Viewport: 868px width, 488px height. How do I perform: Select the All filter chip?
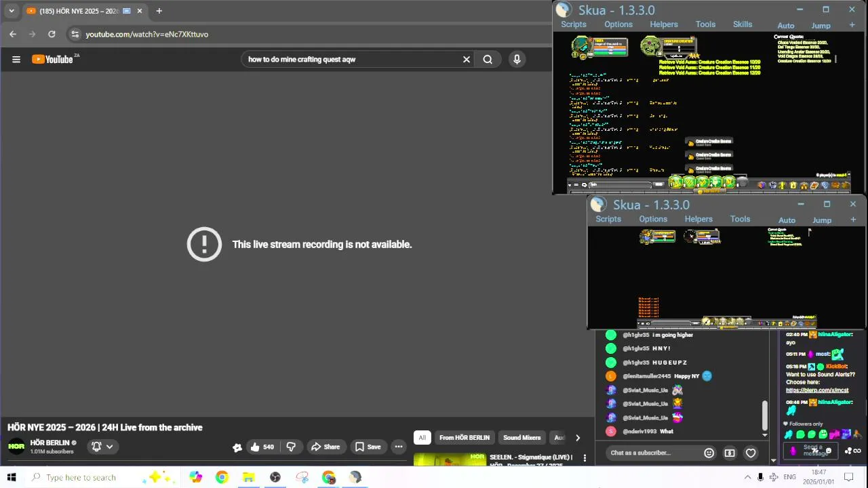tap(422, 438)
